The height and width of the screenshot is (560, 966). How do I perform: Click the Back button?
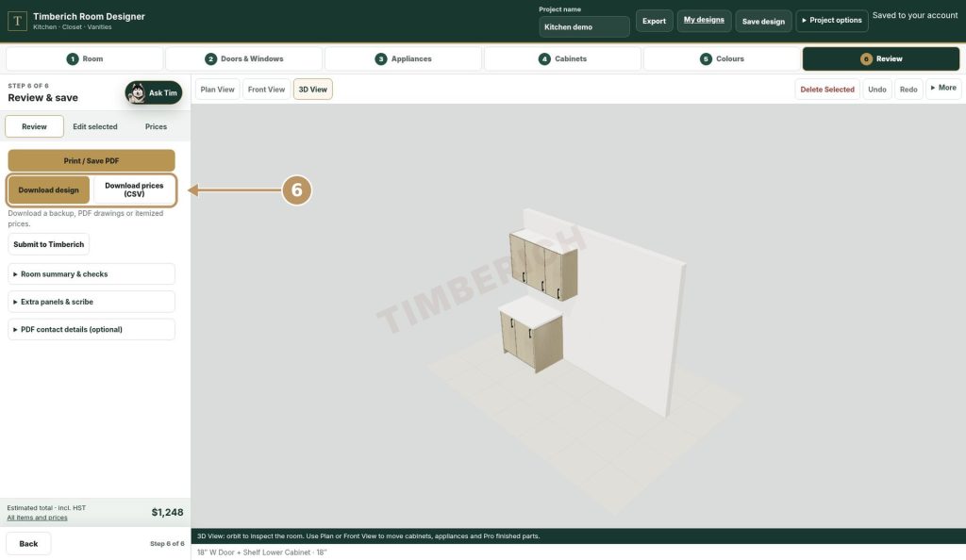click(28, 544)
